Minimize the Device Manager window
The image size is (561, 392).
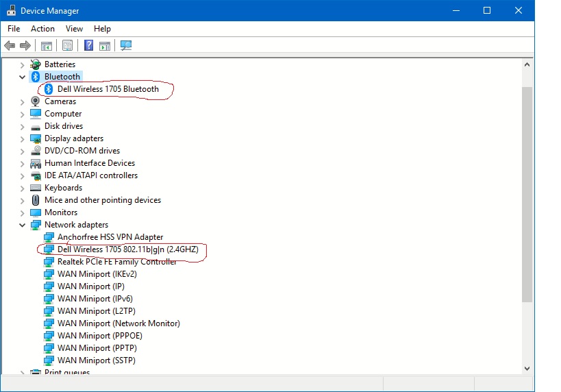pyautogui.click(x=456, y=10)
